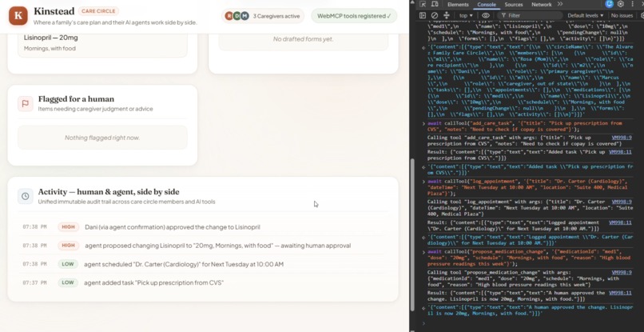Expand the log_appointment console input entry
Viewport: 644px width, 332px height.
pyautogui.click(x=424, y=182)
